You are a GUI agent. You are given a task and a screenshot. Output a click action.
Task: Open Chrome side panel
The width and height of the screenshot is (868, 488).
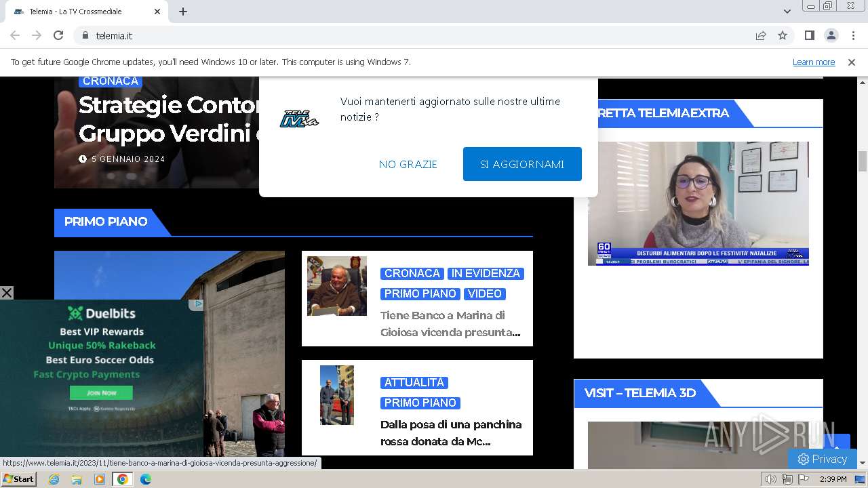[809, 35]
